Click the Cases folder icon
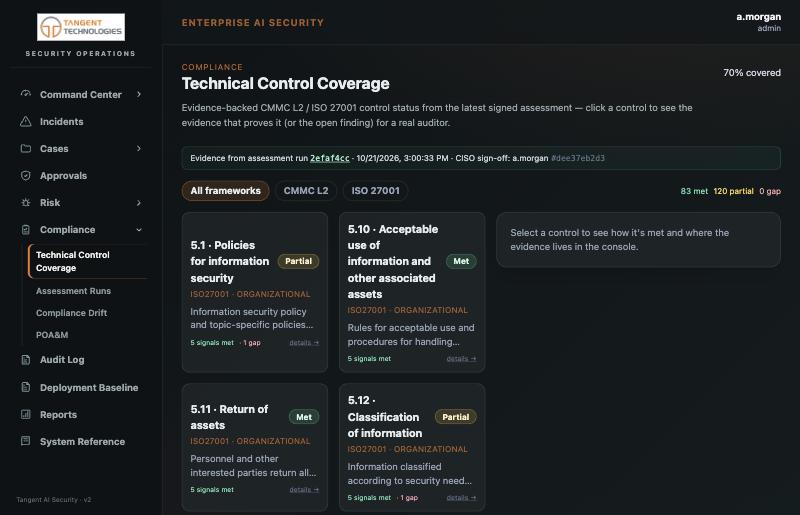800x515 pixels. (26, 149)
